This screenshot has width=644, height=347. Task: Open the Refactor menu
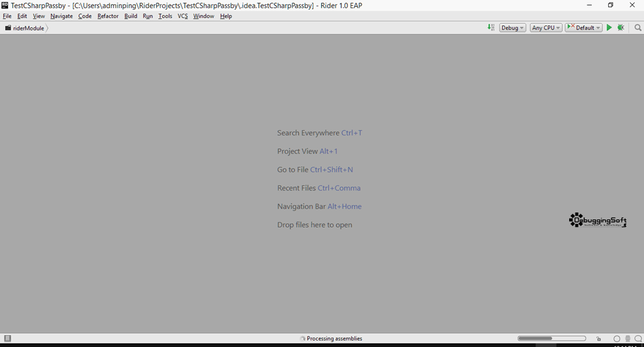point(108,16)
